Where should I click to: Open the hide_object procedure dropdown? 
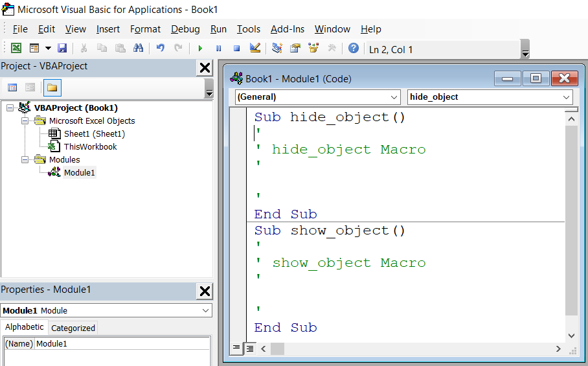tap(490, 97)
